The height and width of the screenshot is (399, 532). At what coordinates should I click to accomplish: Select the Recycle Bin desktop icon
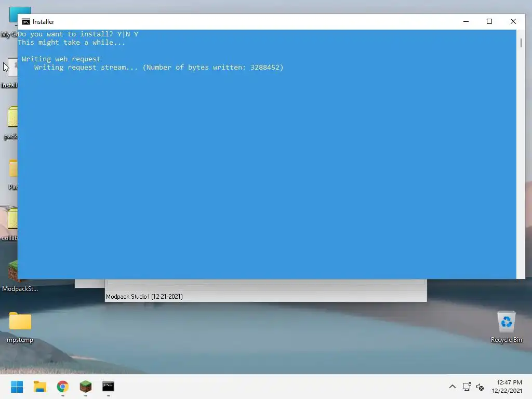(506, 327)
